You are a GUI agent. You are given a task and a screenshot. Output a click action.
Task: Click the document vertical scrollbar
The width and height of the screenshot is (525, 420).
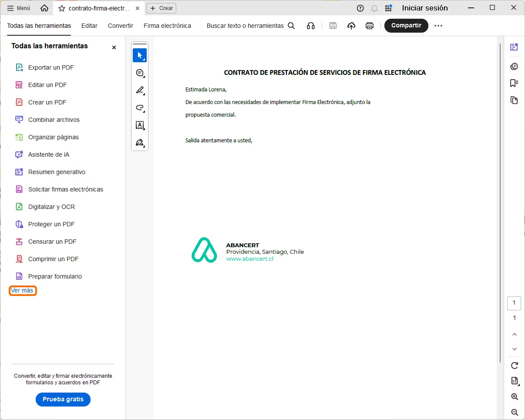pyautogui.click(x=500, y=202)
